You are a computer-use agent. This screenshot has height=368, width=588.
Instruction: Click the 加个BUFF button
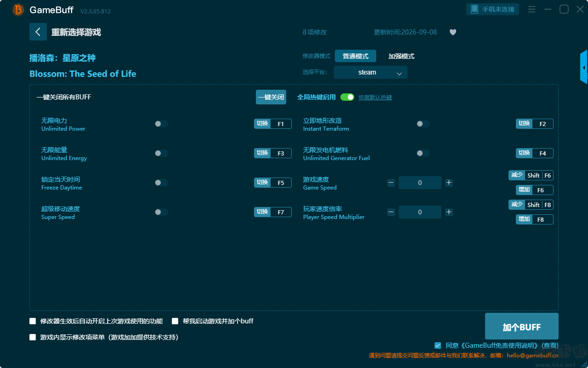(x=522, y=327)
